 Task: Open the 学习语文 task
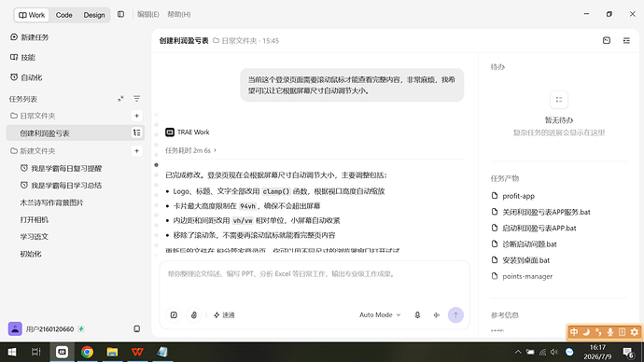[x=35, y=237]
